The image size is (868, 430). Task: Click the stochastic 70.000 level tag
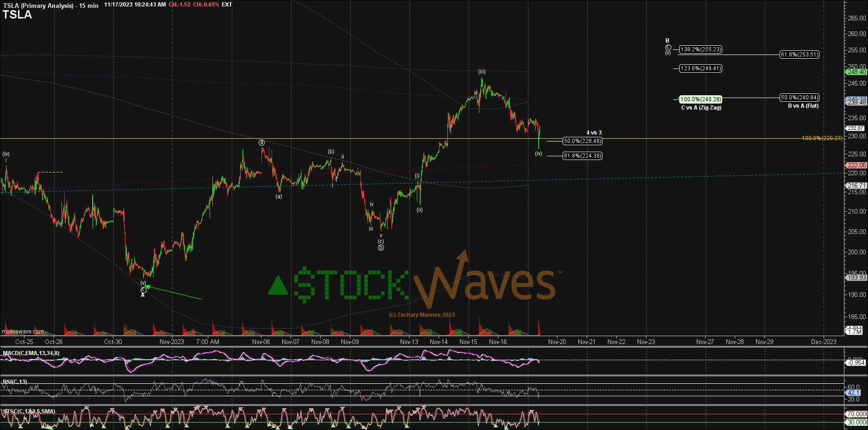pos(857,414)
